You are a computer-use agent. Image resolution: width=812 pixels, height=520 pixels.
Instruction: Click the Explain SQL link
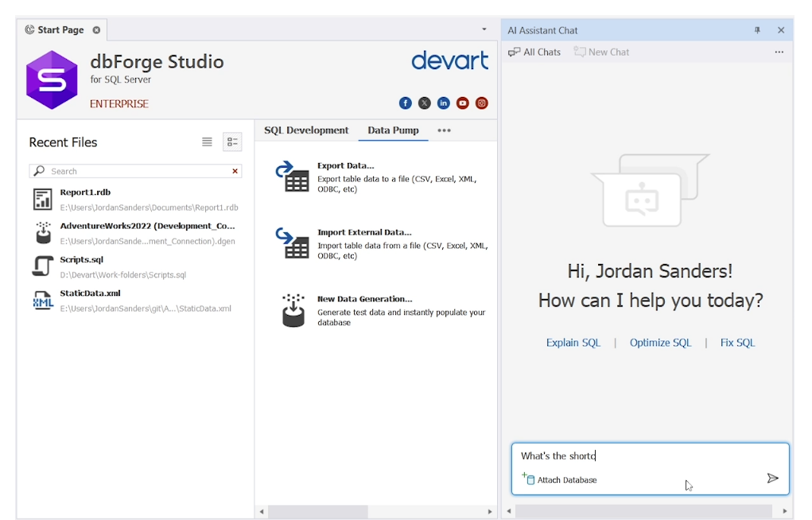(x=573, y=342)
